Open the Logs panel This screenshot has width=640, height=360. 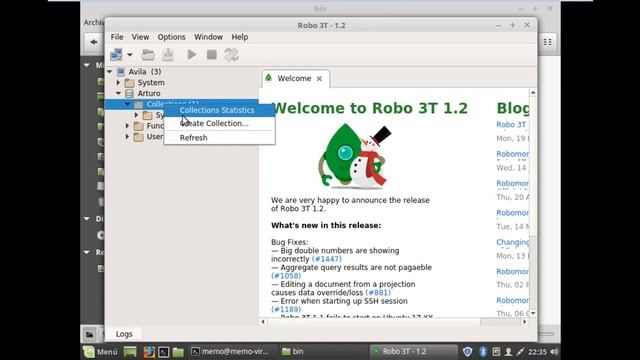pyautogui.click(x=124, y=334)
